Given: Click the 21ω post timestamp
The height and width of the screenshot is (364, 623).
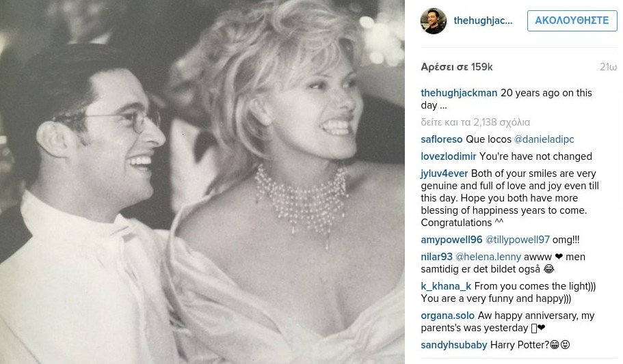Looking at the screenshot, I should click(608, 67).
